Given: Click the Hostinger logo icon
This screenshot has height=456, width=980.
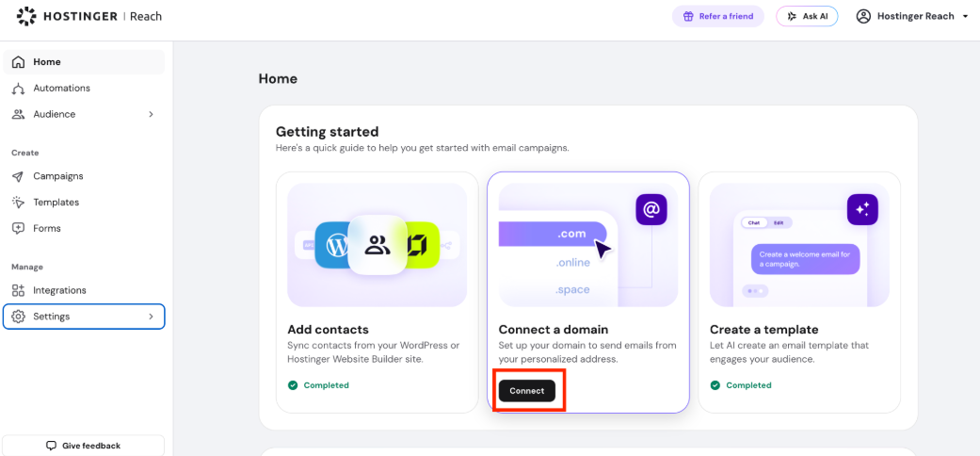Looking at the screenshot, I should pos(26,16).
